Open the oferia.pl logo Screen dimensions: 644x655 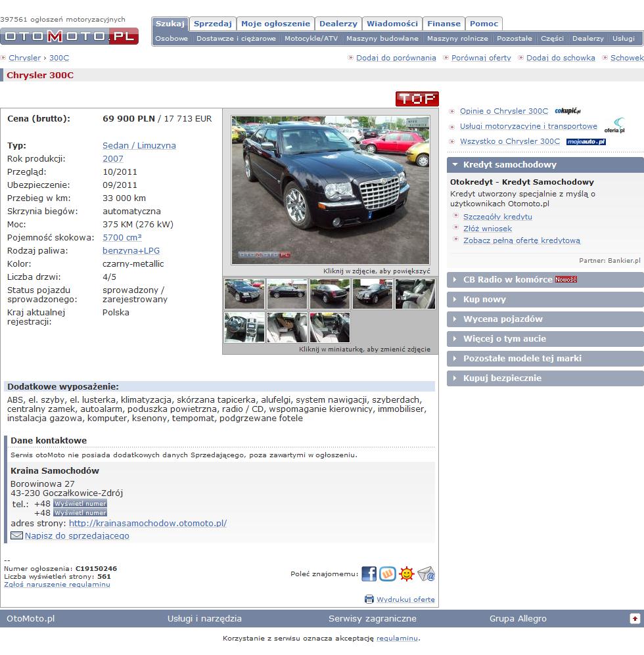pyautogui.click(x=614, y=125)
